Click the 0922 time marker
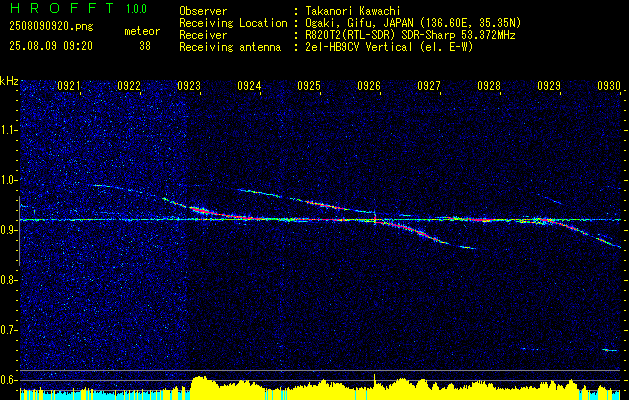The height and width of the screenshot is (400, 629). pyautogui.click(x=129, y=85)
